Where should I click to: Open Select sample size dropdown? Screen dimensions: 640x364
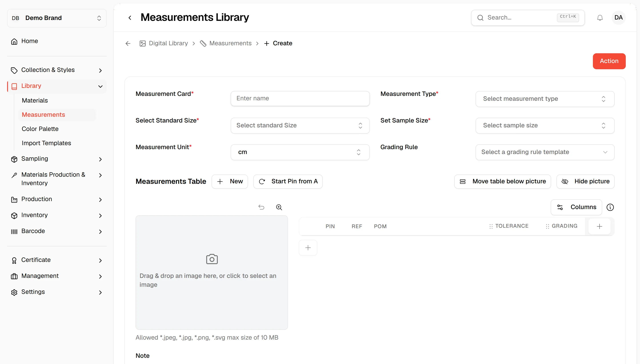pos(545,125)
